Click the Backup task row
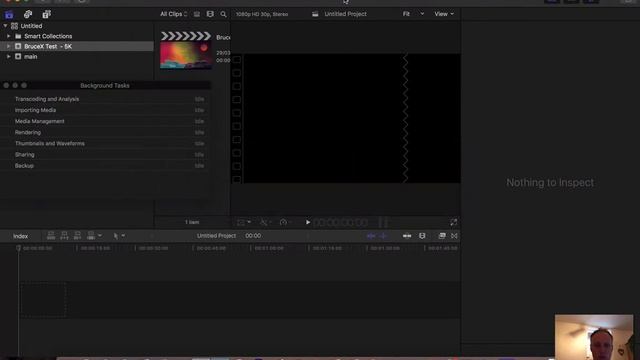 coord(105,166)
